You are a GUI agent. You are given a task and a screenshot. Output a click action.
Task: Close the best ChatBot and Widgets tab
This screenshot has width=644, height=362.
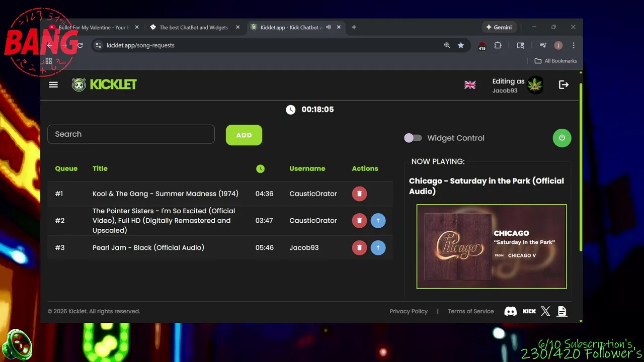tap(238, 27)
